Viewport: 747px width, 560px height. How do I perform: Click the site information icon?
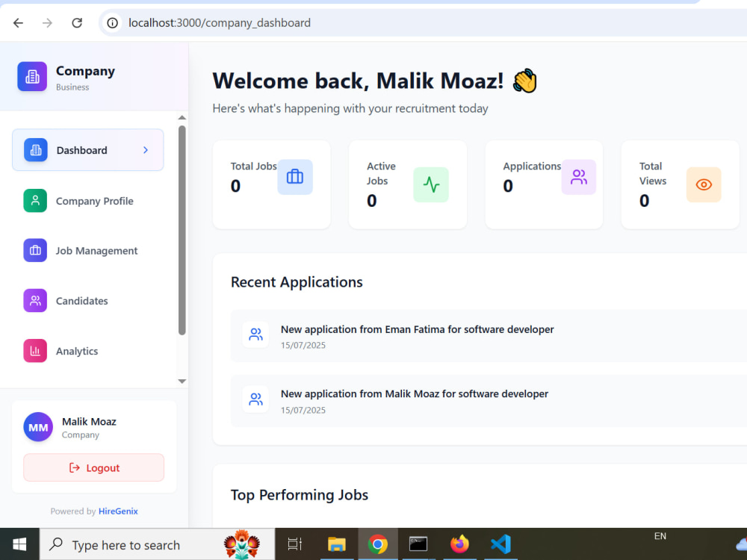click(113, 23)
